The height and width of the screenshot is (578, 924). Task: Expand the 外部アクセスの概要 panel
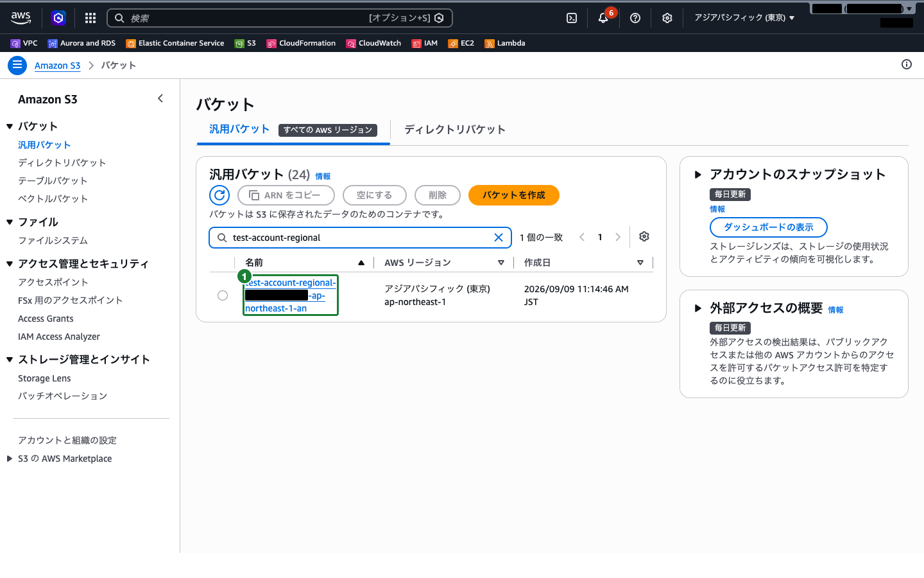[698, 308]
